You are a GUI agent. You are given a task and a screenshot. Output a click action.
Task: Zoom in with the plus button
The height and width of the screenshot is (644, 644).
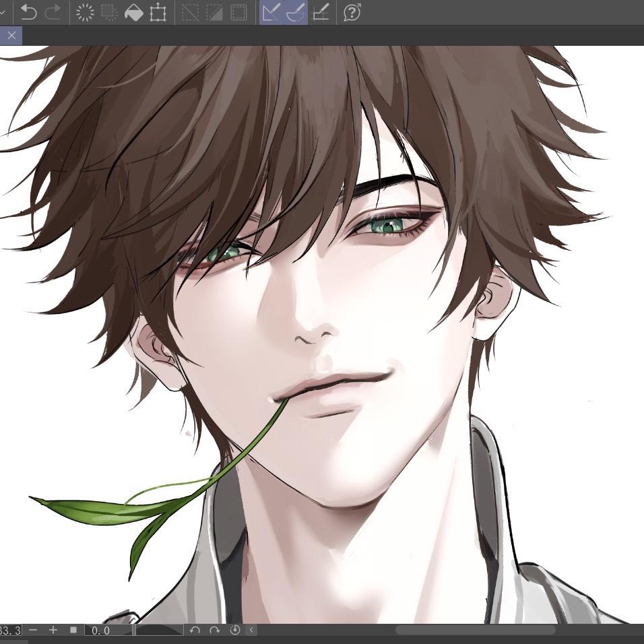click(53, 630)
